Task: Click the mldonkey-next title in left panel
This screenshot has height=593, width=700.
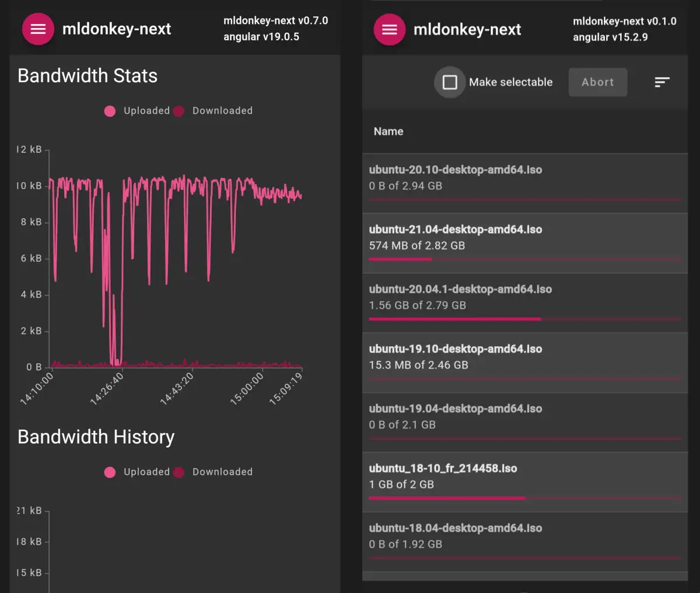Action: click(x=117, y=29)
